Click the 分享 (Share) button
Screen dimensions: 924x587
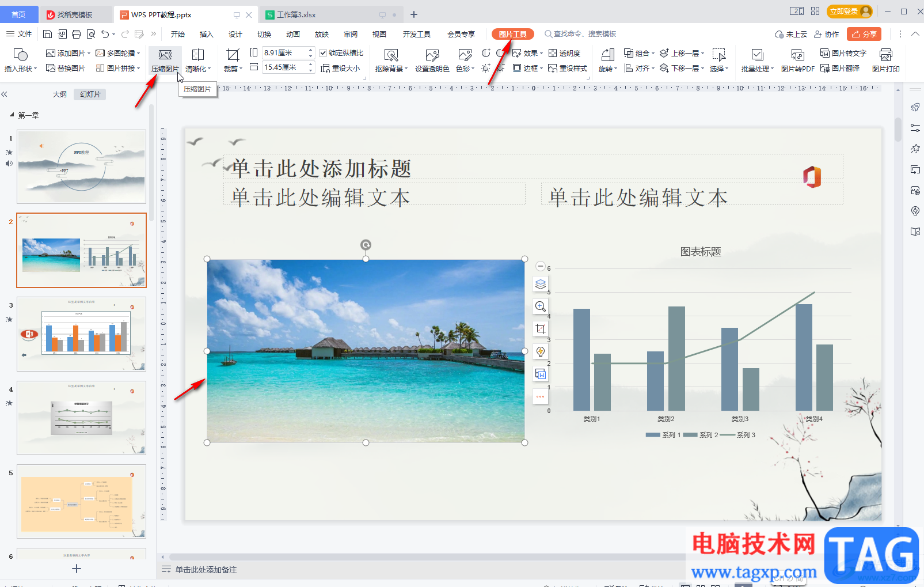864,34
